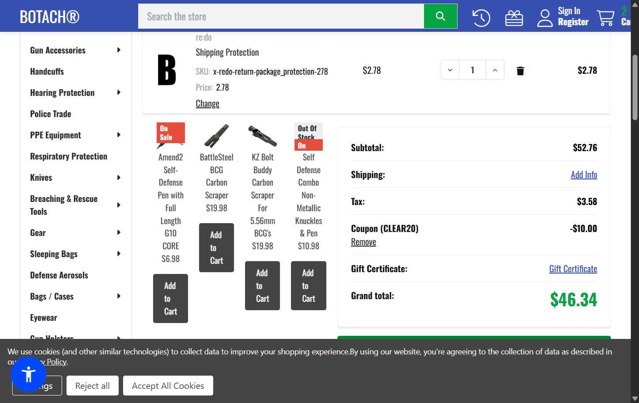The width and height of the screenshot is (639, 403).
Task: Open Handcuffs category
Action: [x=47, y=71]
